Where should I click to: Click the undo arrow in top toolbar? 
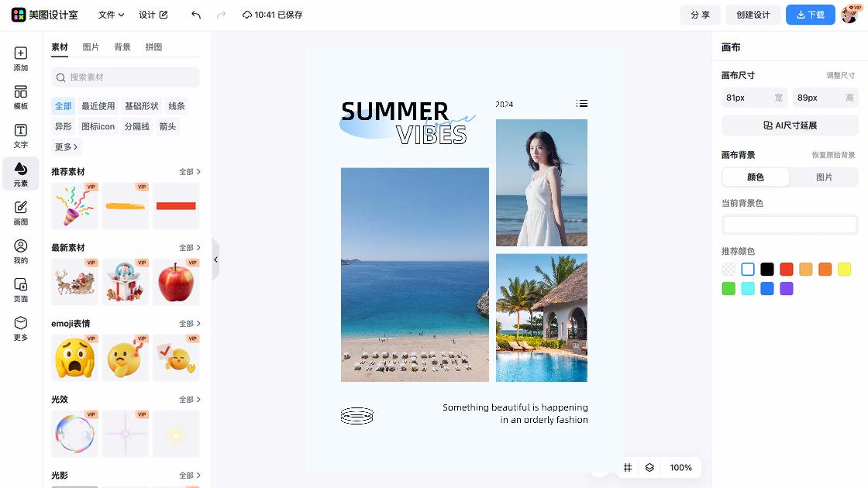click(x=196, y=15)
